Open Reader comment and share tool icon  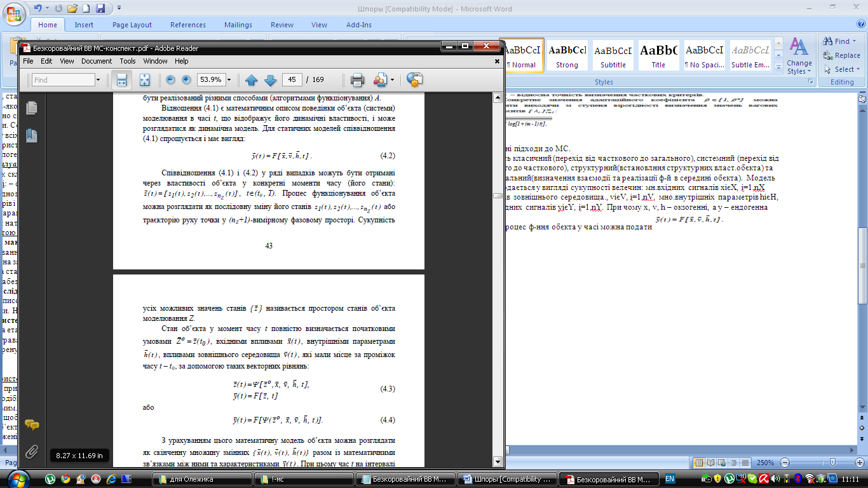coord(415,79)
